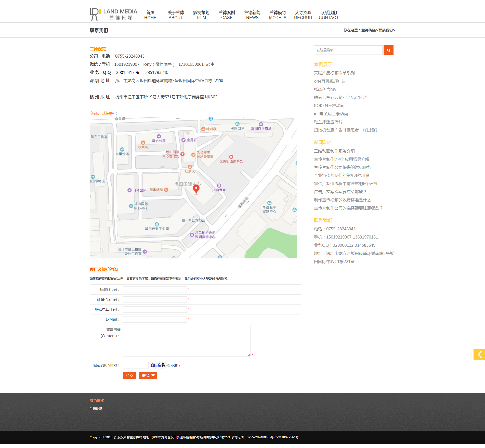Open 张杰代言mv case link
The width and height of the screenshot is (485, 448).
point(325,89)
